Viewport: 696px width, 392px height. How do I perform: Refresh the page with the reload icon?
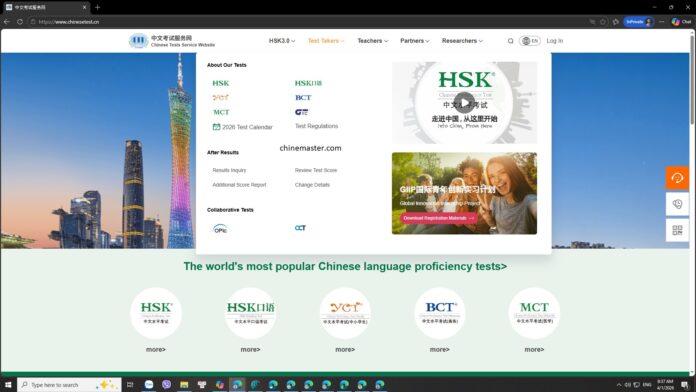click(20, 21)
